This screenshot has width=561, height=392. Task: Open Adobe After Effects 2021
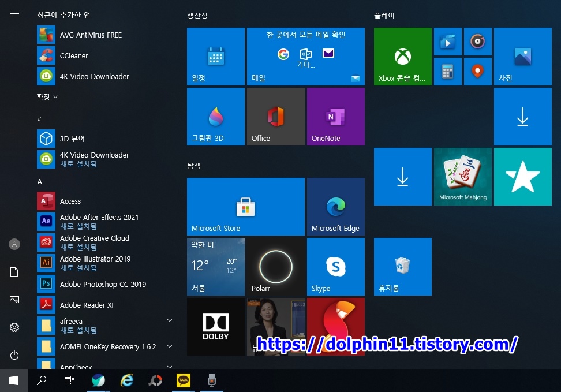click(x=104, y=222)
